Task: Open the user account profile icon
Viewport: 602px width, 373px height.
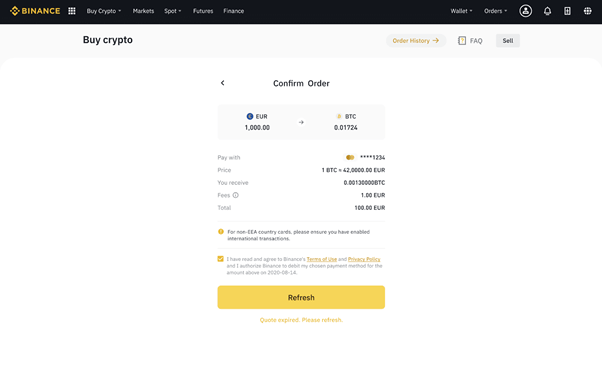Action: pyautogui.click(x=525, y=11)
